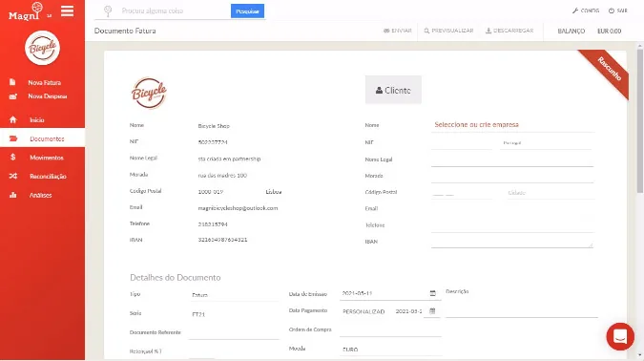
Task: Click the 'Bicycle Shop' name value
Action: [214, 126]
